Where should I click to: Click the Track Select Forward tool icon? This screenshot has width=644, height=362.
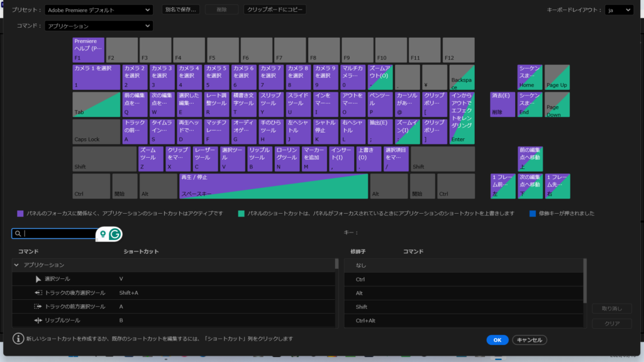[38, 307]
